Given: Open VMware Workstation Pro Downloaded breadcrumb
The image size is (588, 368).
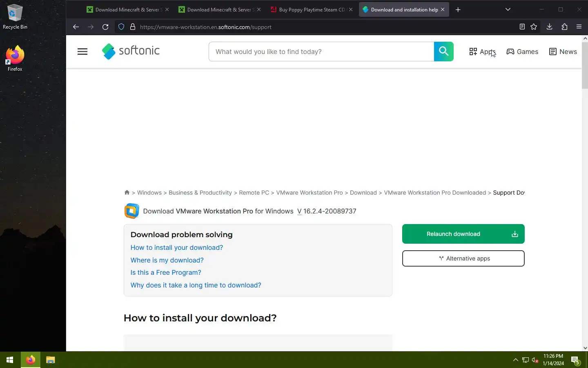Looking at the screenshot, I should 435,193.
